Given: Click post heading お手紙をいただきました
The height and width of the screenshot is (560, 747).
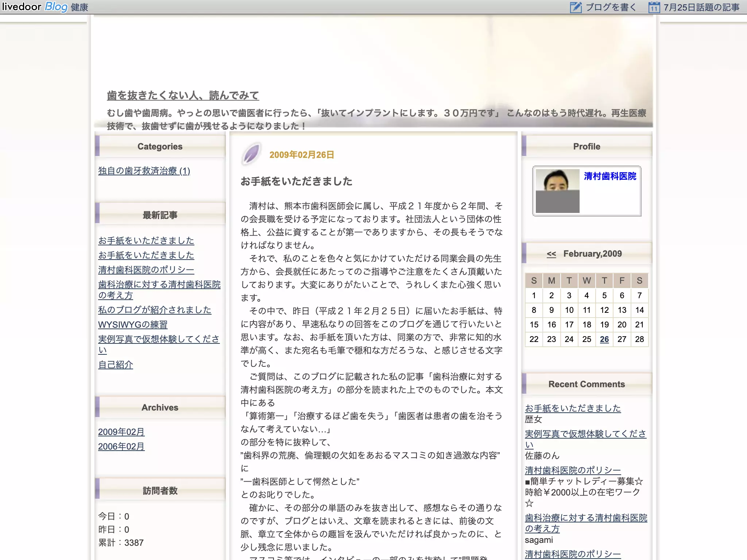Looking at the screenshot, I should 296,181.
